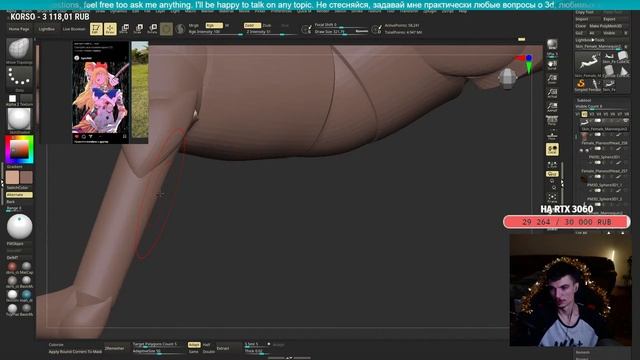The height and width of the screenshot is (360, 640).
Task: Activate the Edit mode icon
Action: pyautogui.click(x=96, y=29)
